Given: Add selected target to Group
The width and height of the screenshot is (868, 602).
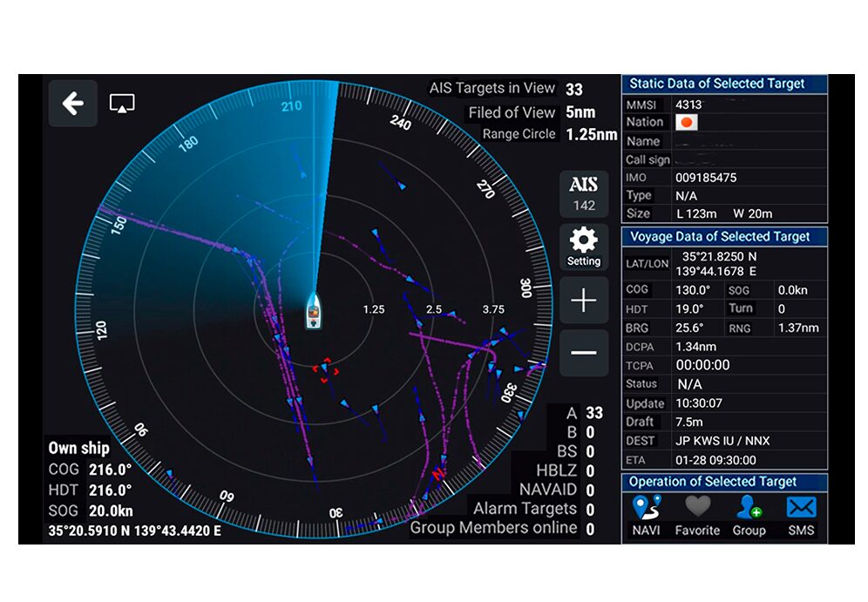Looking at the screenshot, I should [x=749, y=516].
